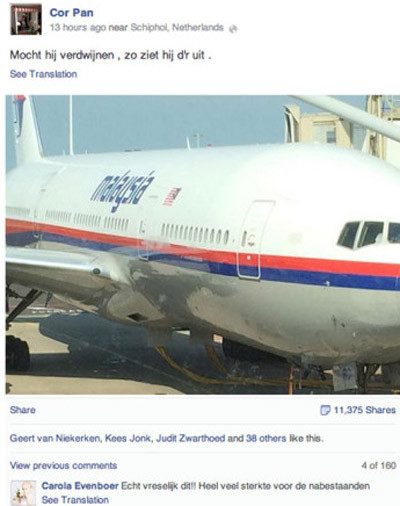Open Carola Evenboer's profile name link
The height and width of the screenshot is (506, 400).
click(80, 486)
